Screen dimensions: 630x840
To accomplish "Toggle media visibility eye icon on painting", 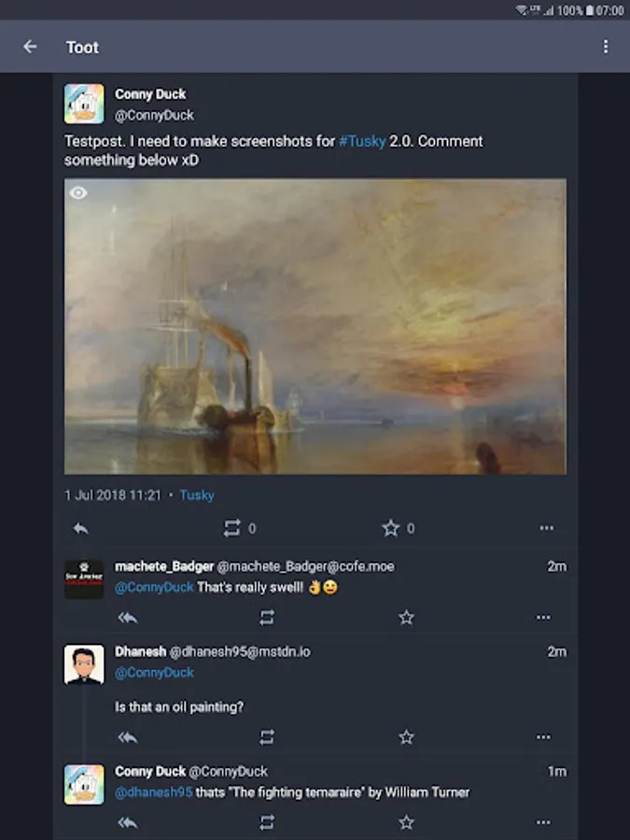I will click(79, 193).
